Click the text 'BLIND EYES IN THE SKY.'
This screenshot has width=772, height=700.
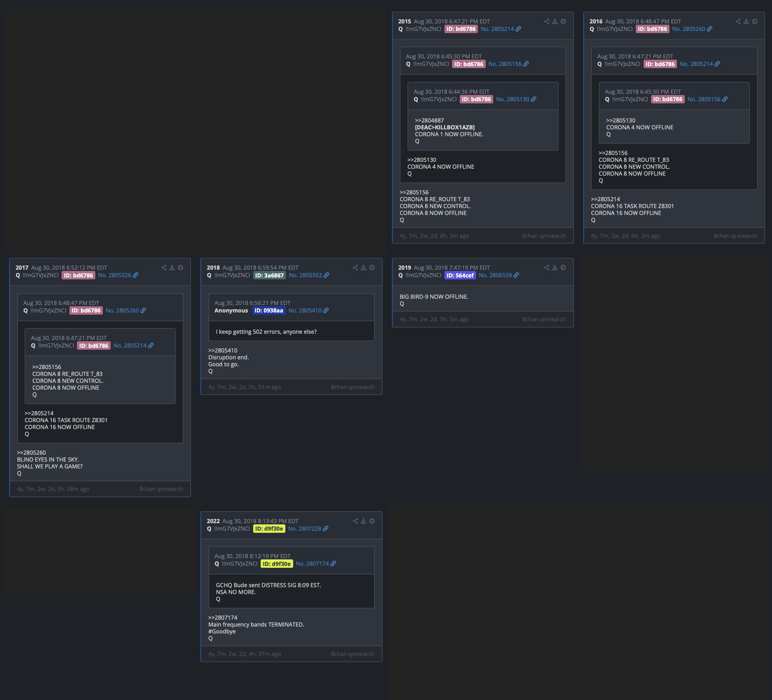[48, 460]
